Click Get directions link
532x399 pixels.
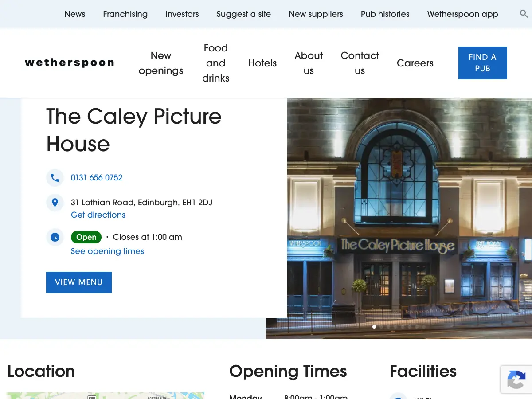click(98, 215)
